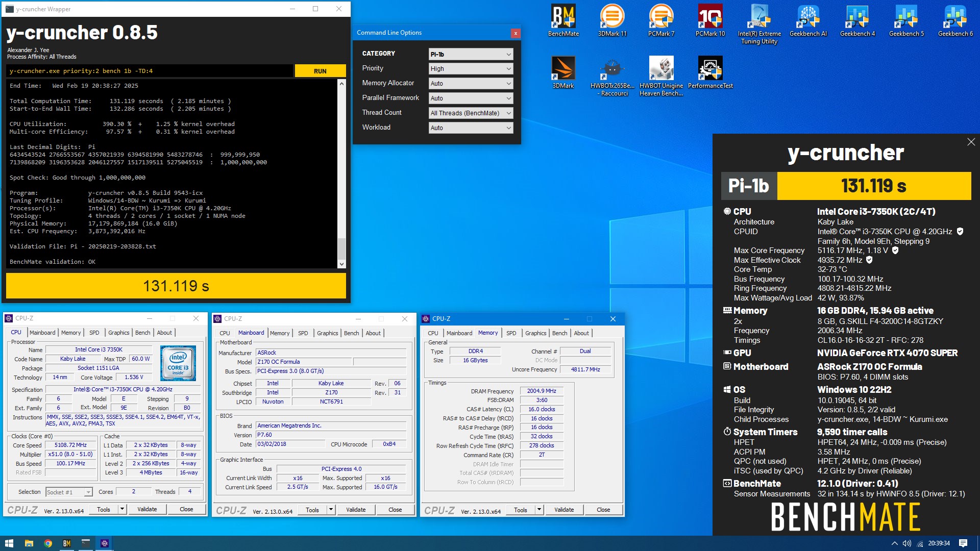Open the volume control in system tray

coord(907,543)
